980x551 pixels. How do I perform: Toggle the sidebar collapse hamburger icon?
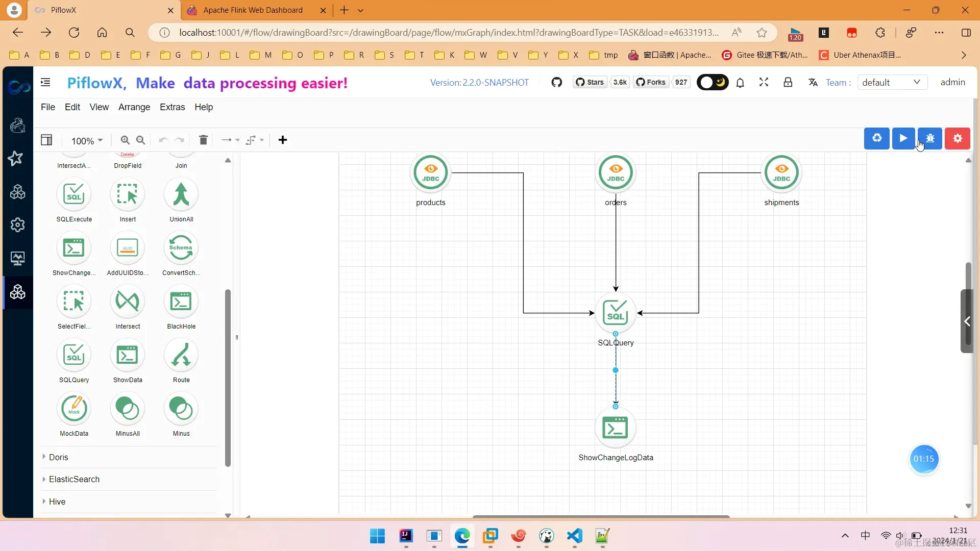tap(45, 82)
